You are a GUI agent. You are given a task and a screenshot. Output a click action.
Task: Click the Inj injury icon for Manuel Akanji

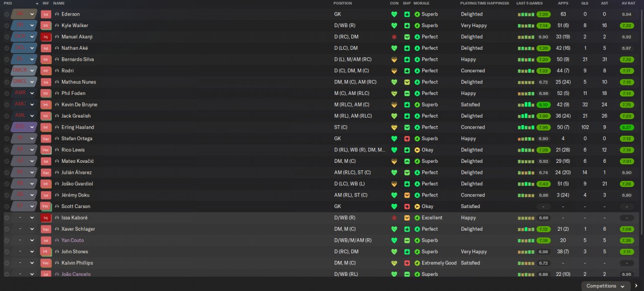point(46,37)
